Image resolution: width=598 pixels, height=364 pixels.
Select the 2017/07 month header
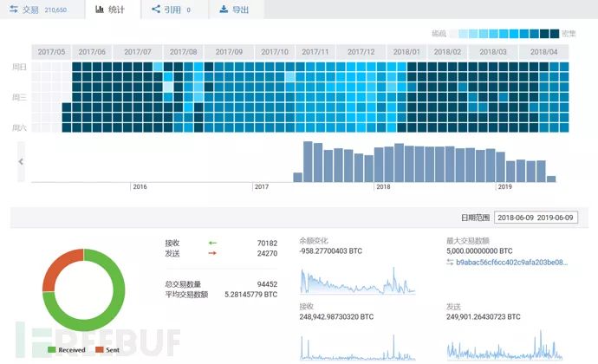(138, 52)
